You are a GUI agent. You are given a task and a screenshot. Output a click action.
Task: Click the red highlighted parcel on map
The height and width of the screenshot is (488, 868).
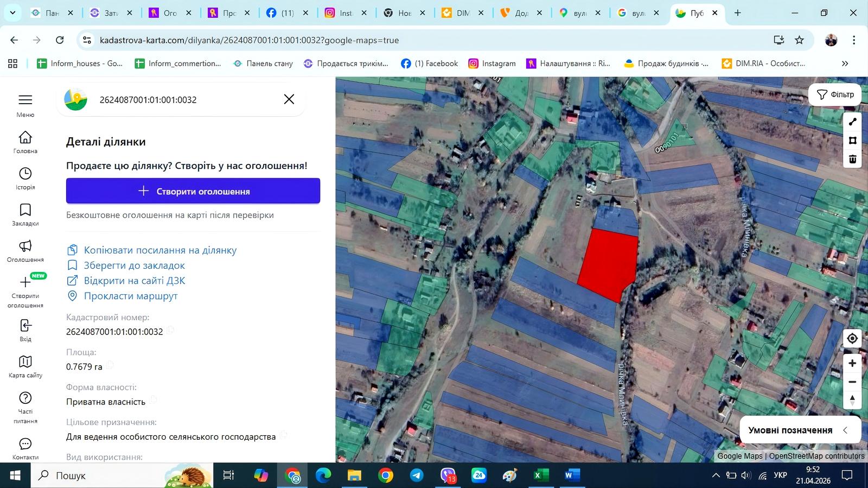pos(609,264)
